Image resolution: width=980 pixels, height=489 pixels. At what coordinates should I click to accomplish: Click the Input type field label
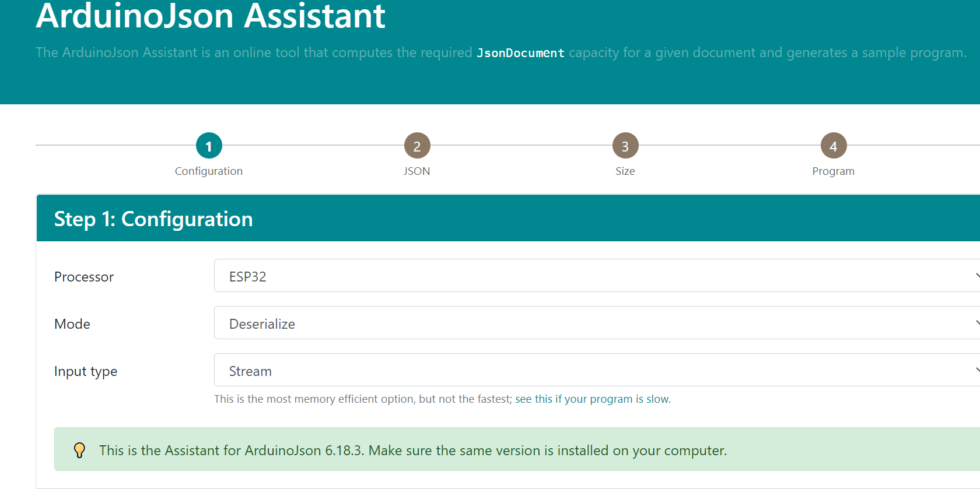[x=86, y=371]
